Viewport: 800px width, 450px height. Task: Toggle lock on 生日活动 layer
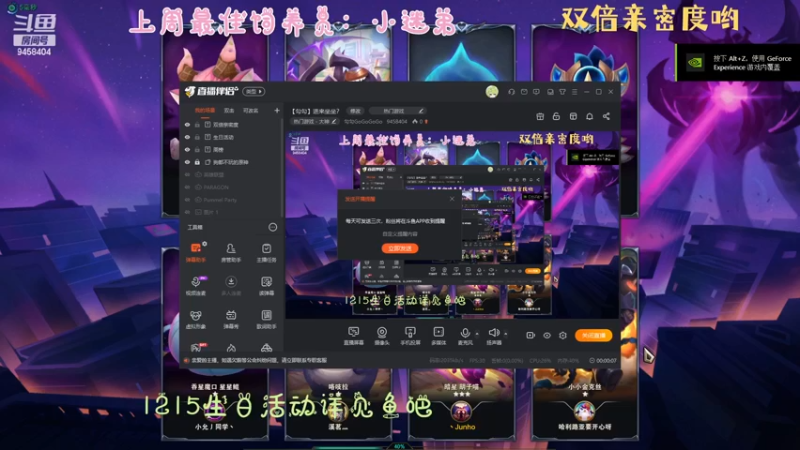point(197,137)
